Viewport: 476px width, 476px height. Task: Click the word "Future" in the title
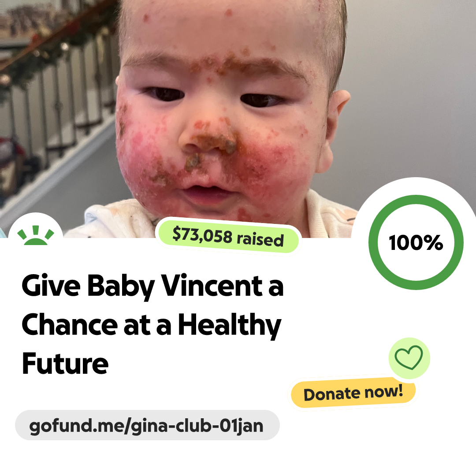[x=65, y=363]
